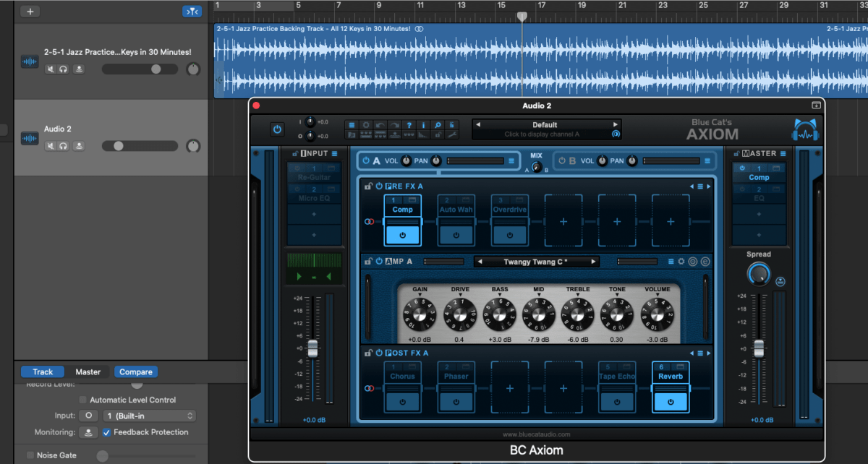Image resolution: width=868 pixels, height=464 pixels.
Task: Uncheck the Feedback Protection checkbox
Action: [x=107, y=432]
